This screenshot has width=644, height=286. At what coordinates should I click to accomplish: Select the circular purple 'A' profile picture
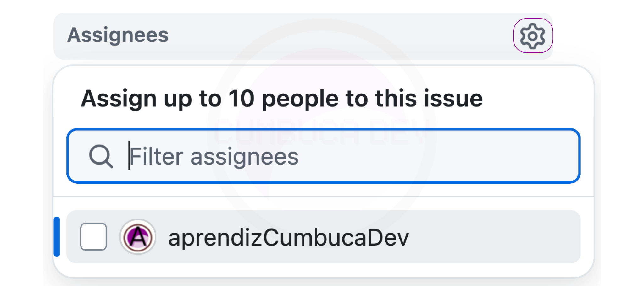pos(138,237)
